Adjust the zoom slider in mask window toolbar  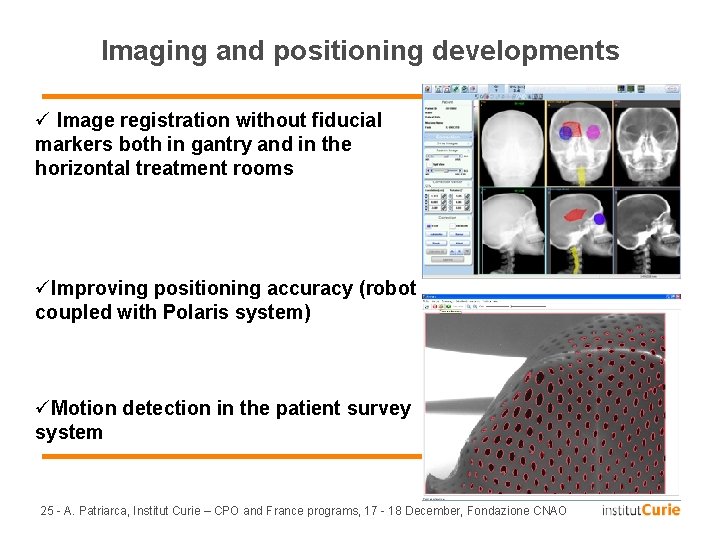pyautogui.click(x=516, y=306)
